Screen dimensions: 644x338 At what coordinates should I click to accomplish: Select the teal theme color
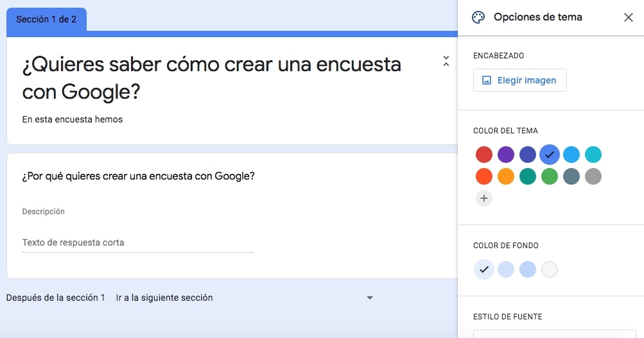point(527,176)
